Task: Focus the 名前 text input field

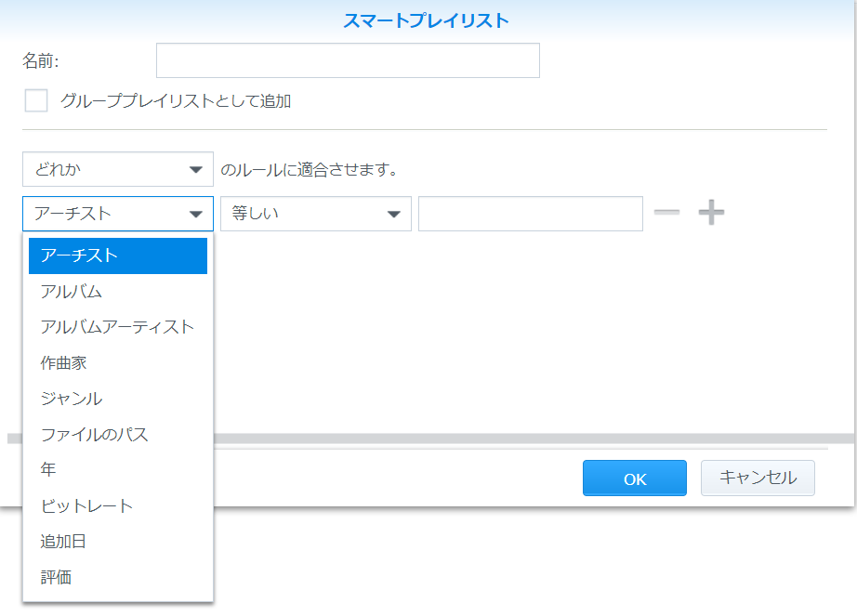Action: click(348, 60)
